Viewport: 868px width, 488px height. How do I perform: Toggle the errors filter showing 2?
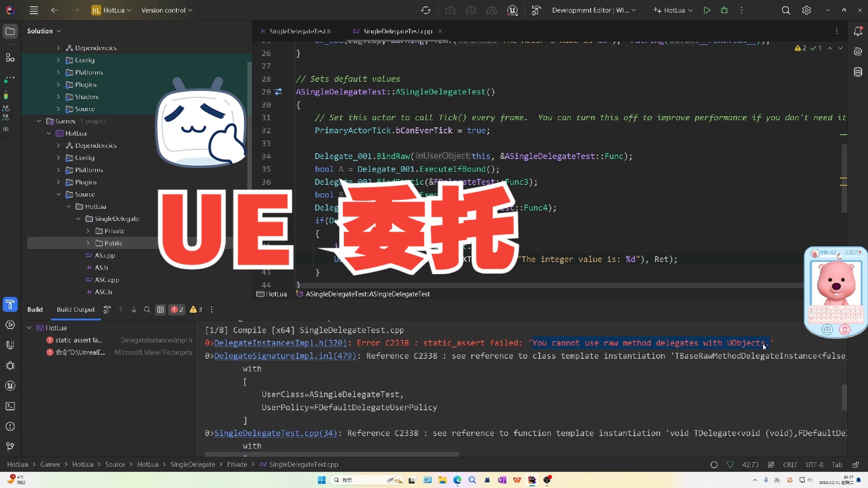click(x=177, y=310)
